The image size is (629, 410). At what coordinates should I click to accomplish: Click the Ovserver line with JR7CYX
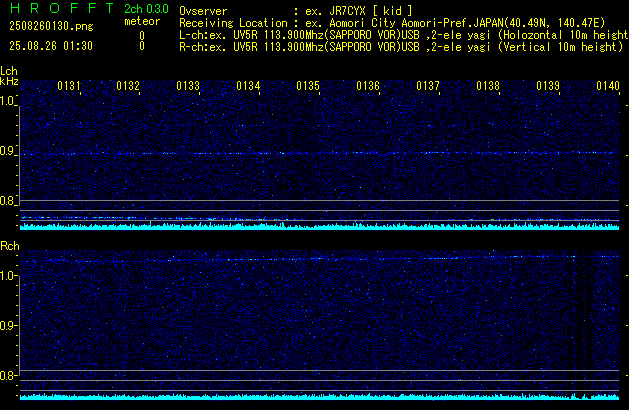[x=296, y=11]
